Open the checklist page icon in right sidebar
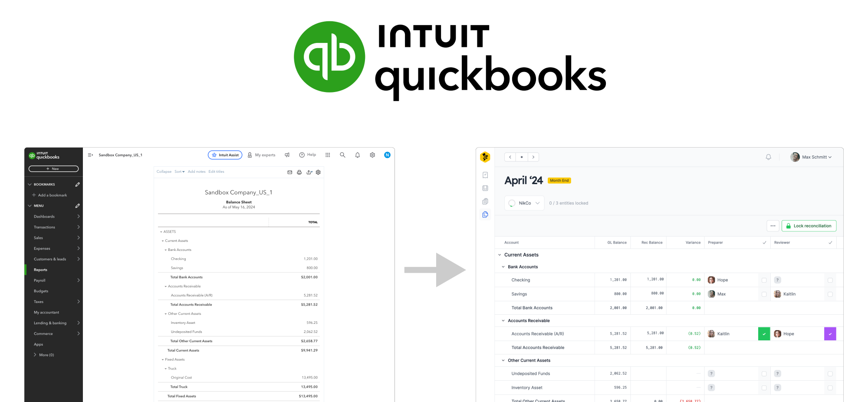 [x=485, y=175]
